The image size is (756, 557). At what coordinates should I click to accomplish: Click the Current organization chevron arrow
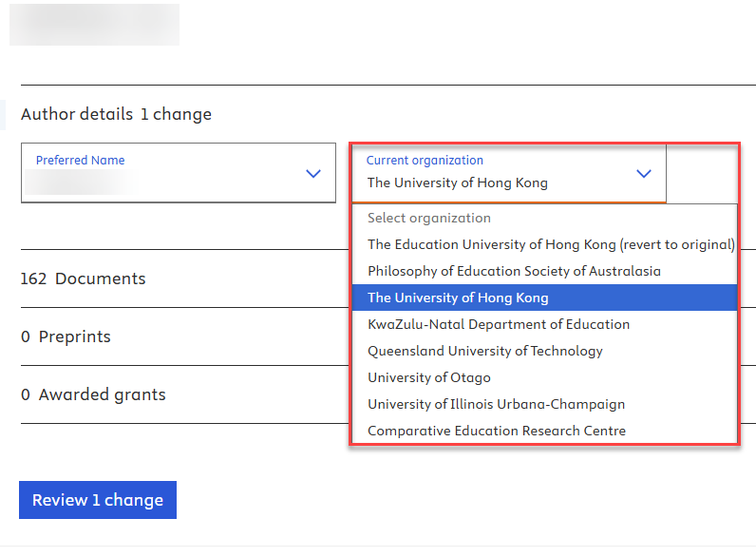[x=644, y=174]
